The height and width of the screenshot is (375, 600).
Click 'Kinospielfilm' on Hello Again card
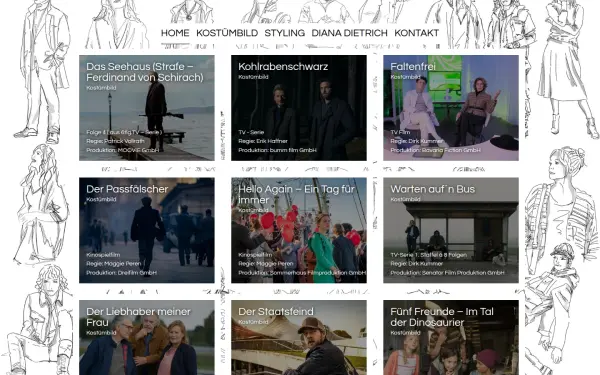[x=255, y=255]
